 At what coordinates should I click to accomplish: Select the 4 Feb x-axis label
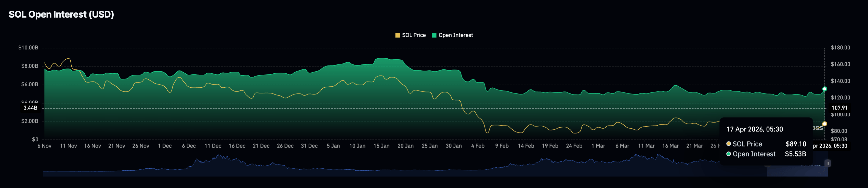click(478, 146)
